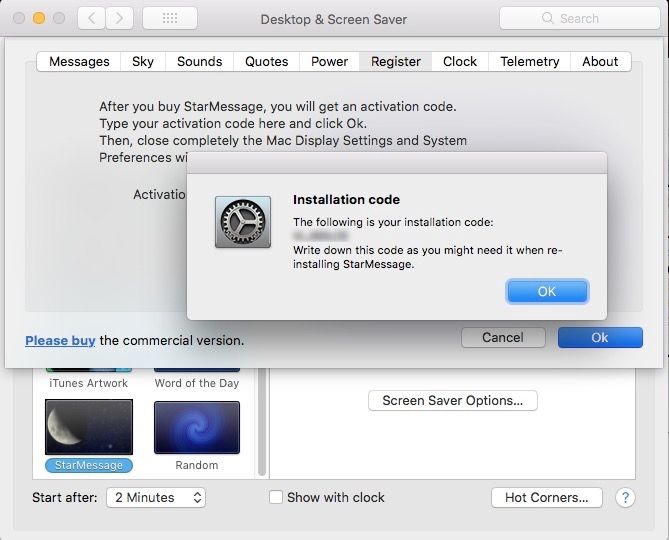Select the Quotes tab
Image resolution: width=669 pixels, height=540 pixels.
coord(267,61)
